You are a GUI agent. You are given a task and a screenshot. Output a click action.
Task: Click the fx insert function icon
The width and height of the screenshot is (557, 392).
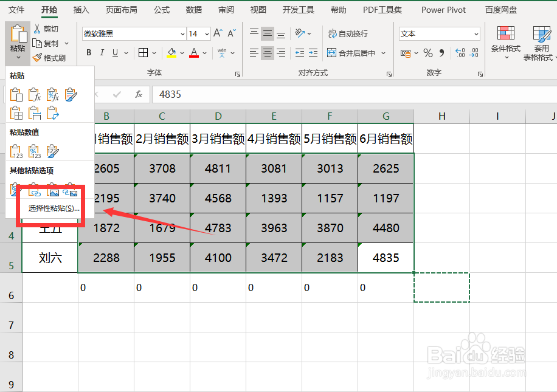click(x=139, y=94)
